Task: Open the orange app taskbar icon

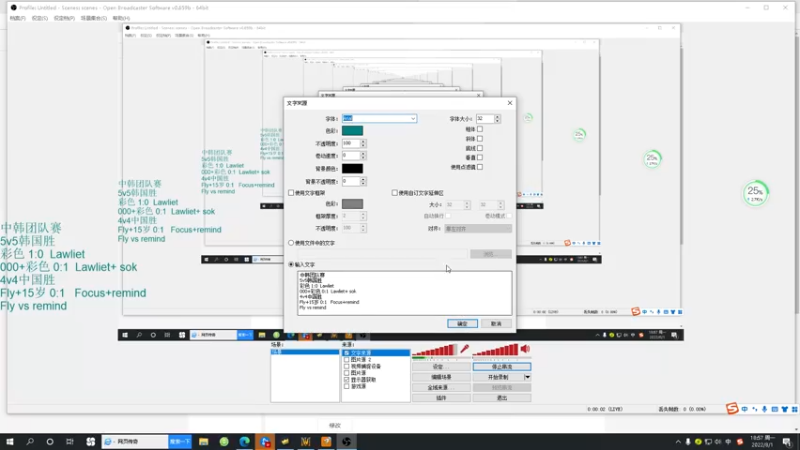Action: point(326,442)
